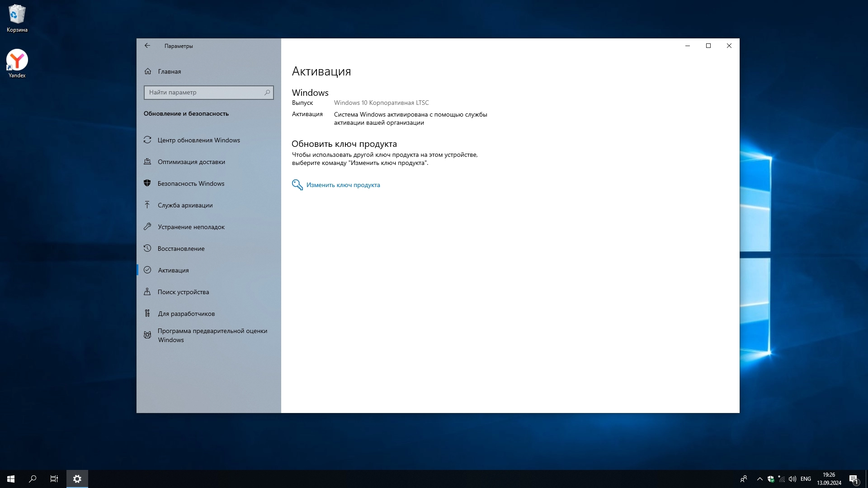
Task: Open the Windows Start menu
Action: coord(11,479)
